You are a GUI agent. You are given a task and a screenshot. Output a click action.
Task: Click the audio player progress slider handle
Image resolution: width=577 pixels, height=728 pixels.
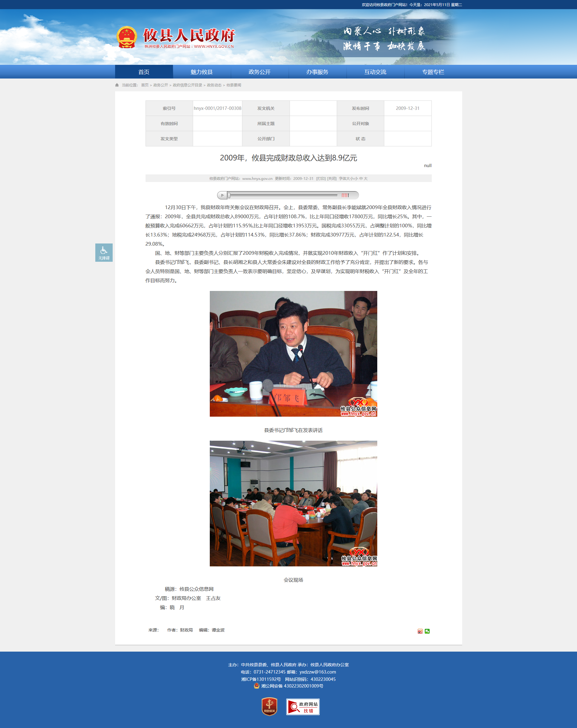tap(229, 195)
